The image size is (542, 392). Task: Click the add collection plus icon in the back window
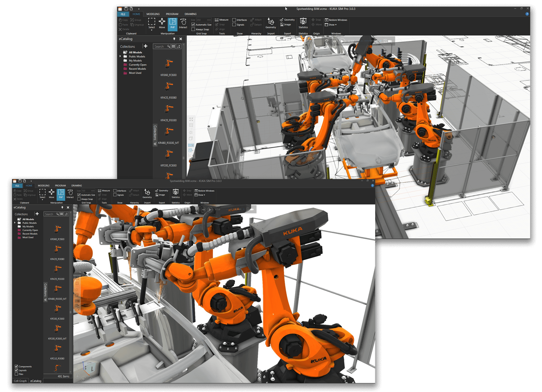pyautogui.click(x=145, y=46)
